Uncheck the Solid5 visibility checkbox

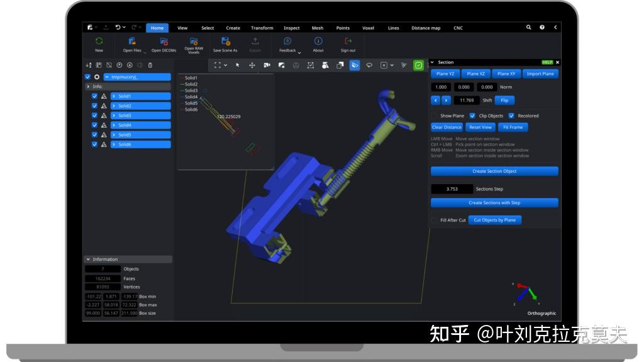[x=94, y=134]
